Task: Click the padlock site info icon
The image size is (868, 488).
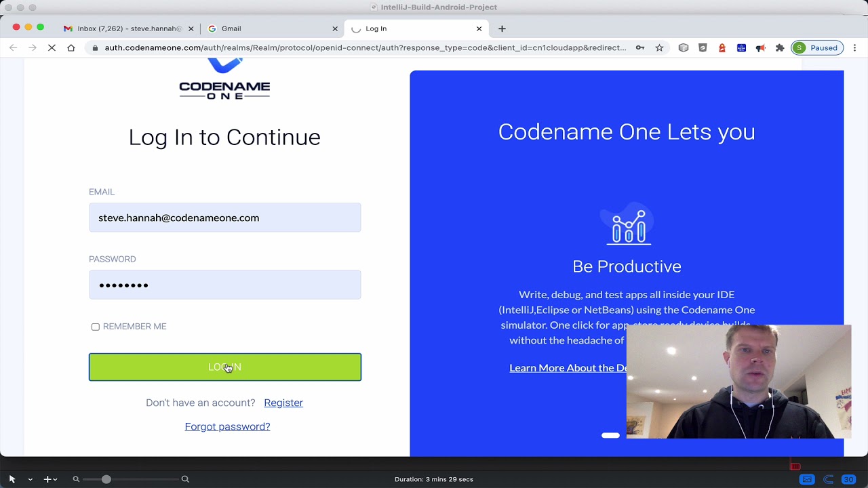Action: click(95, 48)
